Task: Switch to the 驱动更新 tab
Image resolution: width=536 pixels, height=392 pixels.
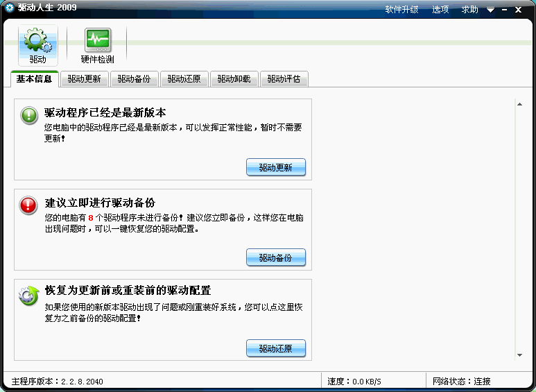Action: click(x=84, y=79)
